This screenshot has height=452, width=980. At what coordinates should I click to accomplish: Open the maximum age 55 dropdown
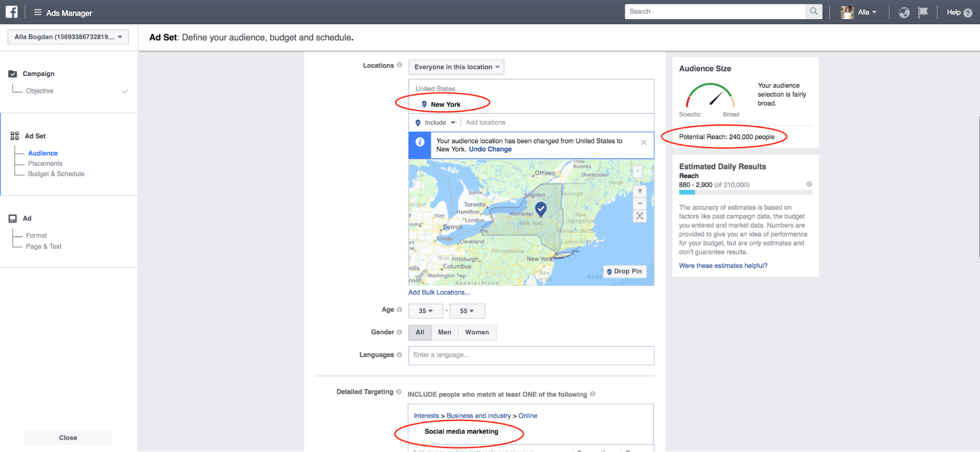coord(467,311)
